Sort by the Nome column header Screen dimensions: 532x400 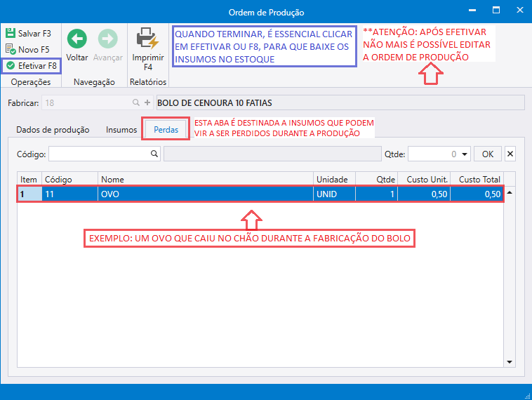click(x=206, y=179)
